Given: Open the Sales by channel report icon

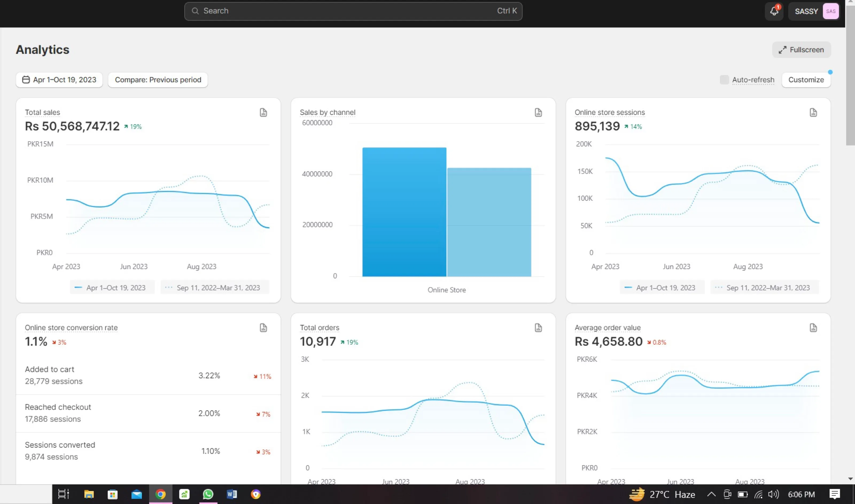Looking at the screenshot, I should [x=538, y=113].
